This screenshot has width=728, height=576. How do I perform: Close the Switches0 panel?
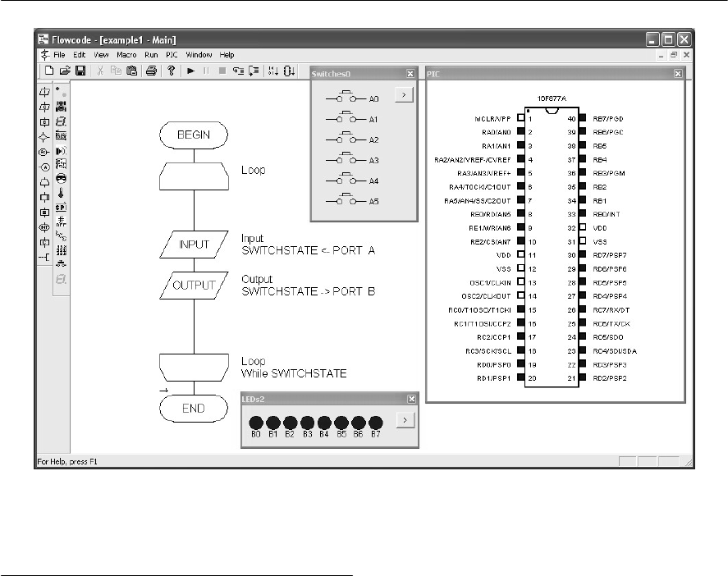click(x=410, y=73)
